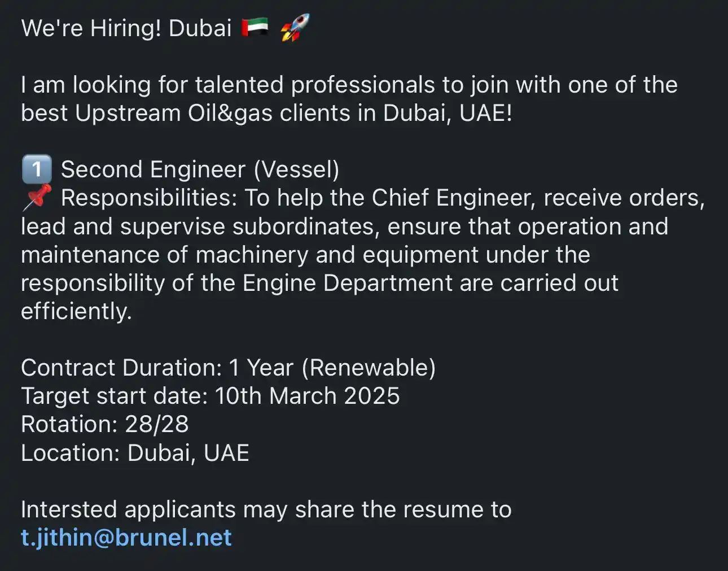Click the date "10th March 2025"

point(308,396)
